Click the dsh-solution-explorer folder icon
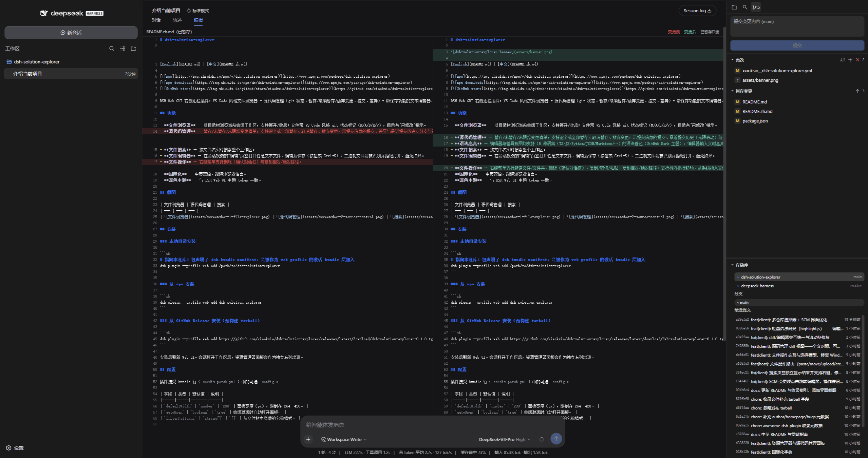 9,62
